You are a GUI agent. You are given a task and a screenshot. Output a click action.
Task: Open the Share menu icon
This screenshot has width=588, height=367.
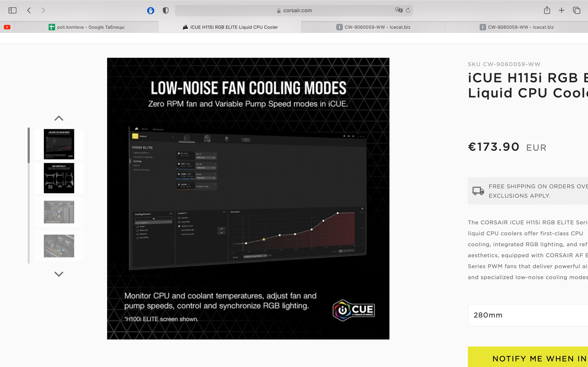pos(547,10)
